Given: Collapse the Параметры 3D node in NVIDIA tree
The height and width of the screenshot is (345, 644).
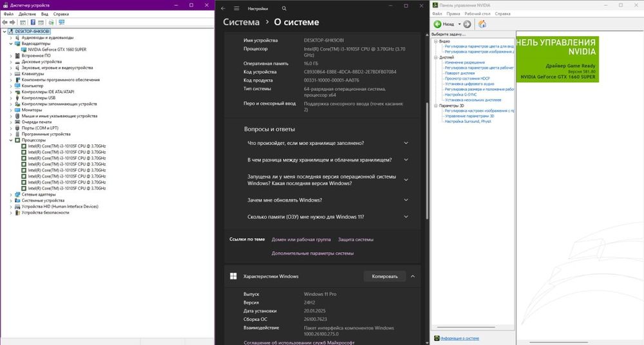Looking at the screenshot, I should (436, 106).
